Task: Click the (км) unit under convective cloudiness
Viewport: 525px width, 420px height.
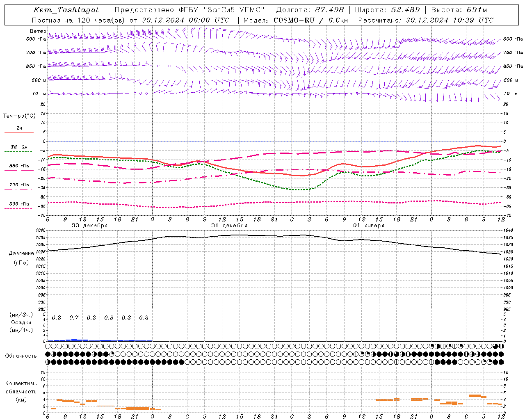Action: [x=21, y=399]
